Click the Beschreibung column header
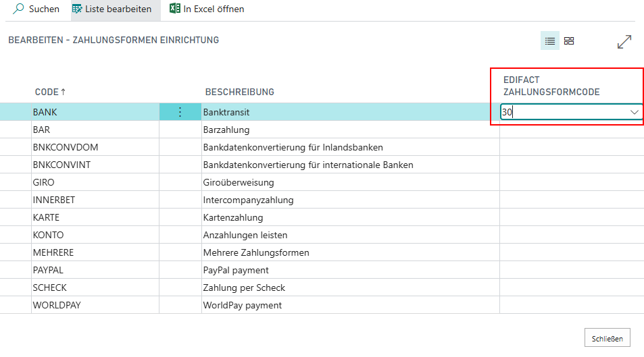The width and height of the screenshot is (644, 357). tap(239, 92)
